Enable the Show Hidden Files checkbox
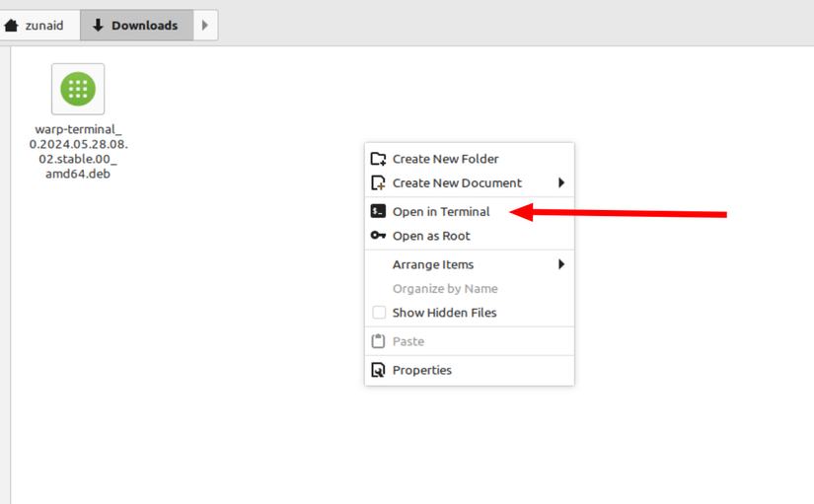814x504 pixels. 379,313
